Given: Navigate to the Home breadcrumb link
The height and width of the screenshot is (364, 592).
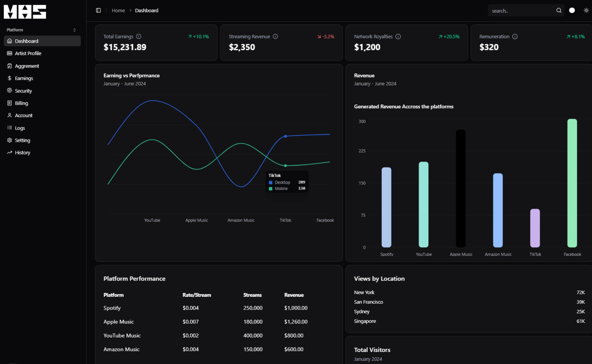Looking at the screenshot, I should pos(118,10).
